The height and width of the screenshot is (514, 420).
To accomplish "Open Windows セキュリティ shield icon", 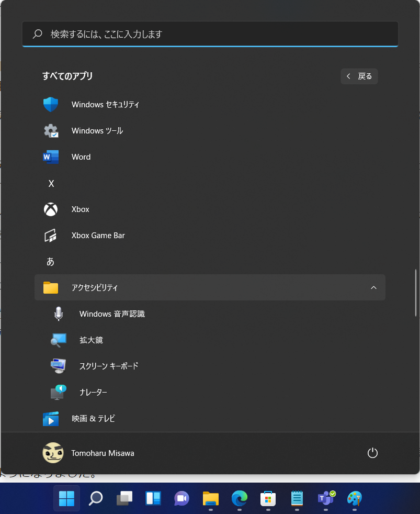I will 51,105.
